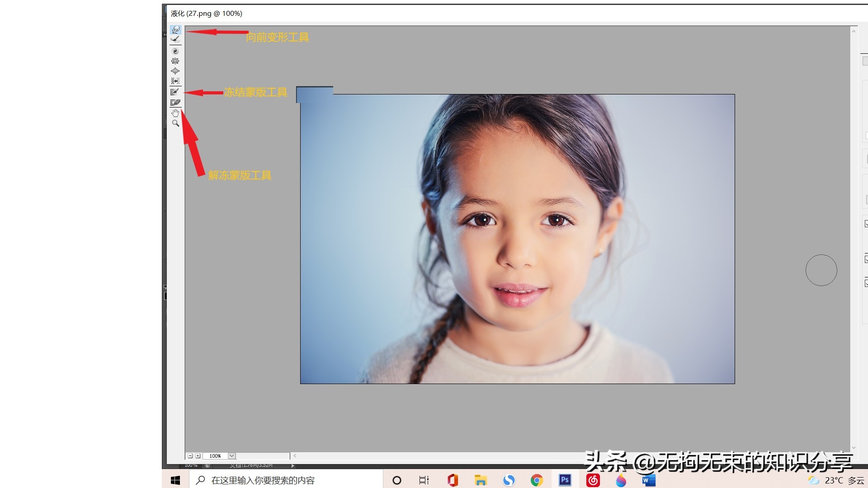Select the Thaw Mask tool
This screenshot has width=868, height=488.
pyautogui.click(x=175, y=103)
